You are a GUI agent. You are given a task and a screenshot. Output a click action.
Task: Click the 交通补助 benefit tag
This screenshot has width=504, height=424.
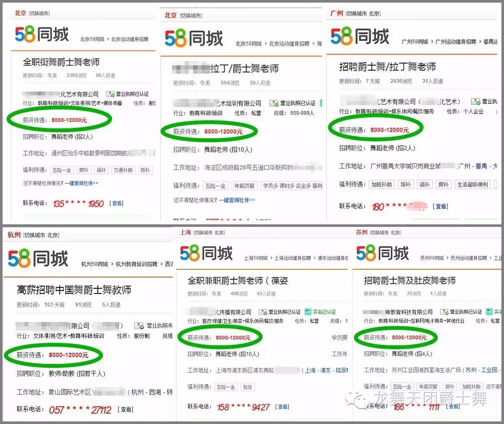point(123,170)
